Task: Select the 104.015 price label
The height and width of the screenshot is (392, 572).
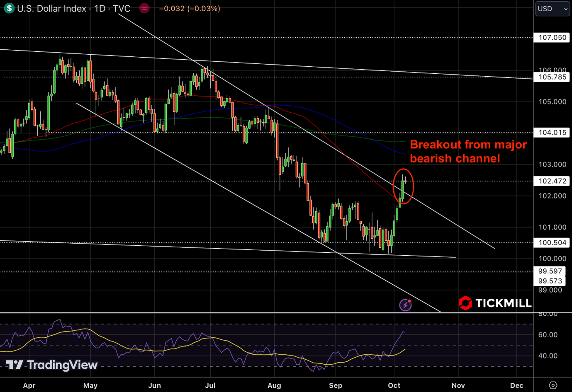Action: click(x=552, y=133)
